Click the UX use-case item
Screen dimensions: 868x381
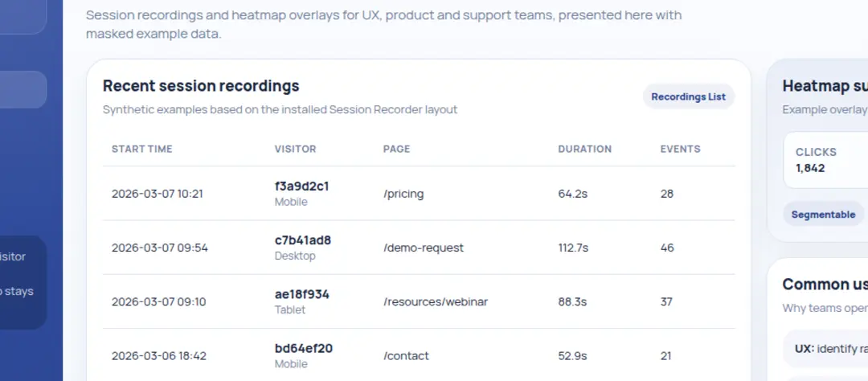click(828, 349)
